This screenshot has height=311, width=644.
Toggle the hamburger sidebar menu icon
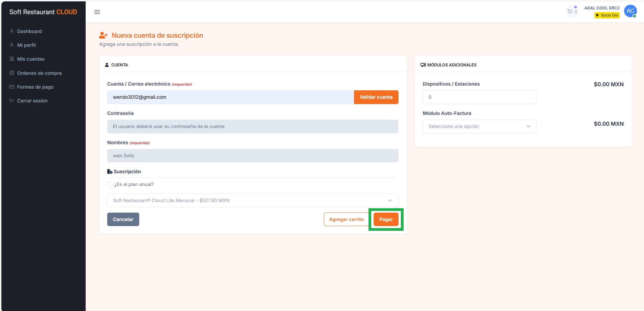tap(97, 12)
